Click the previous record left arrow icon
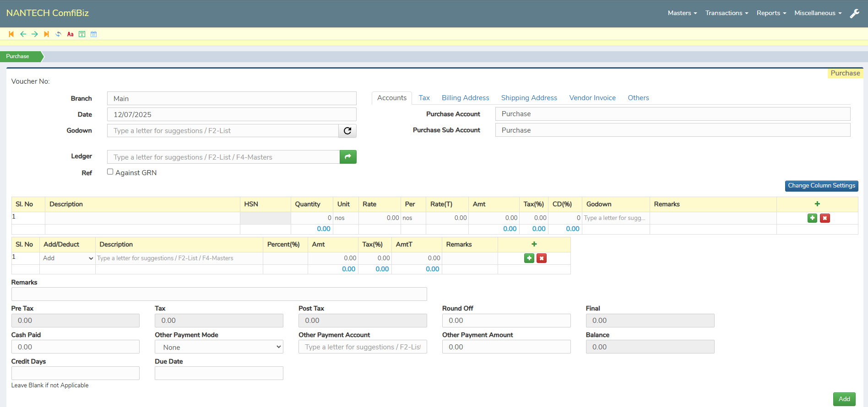Image resolution: width=868 pixels, height=407 pixels. pyautogui.click(x=23, y=34)
